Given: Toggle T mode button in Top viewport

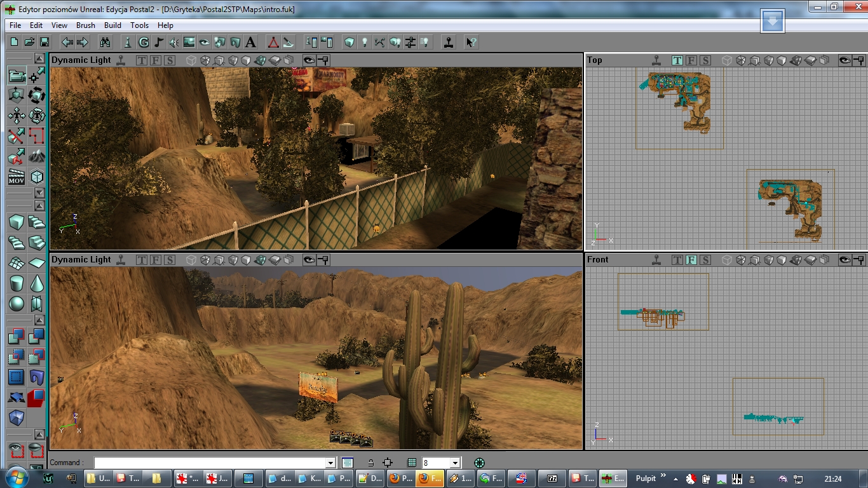Looking at the screenshot, I should tap(677, 60).
